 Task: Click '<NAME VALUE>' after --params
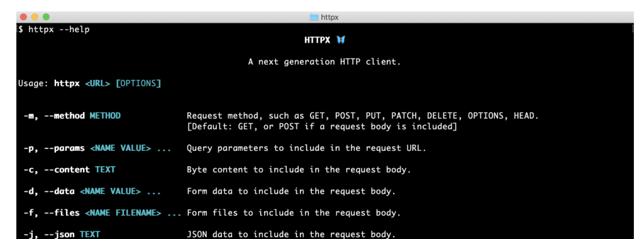coord(120,148)
